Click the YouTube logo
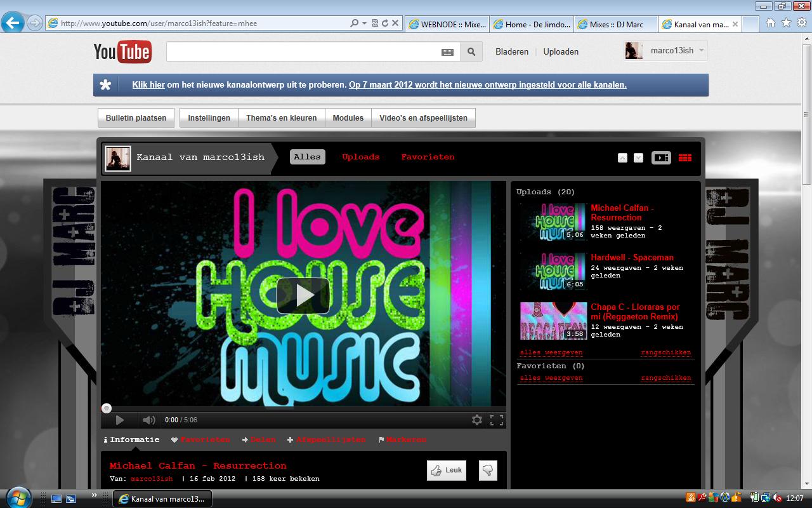 click(122, 51)
